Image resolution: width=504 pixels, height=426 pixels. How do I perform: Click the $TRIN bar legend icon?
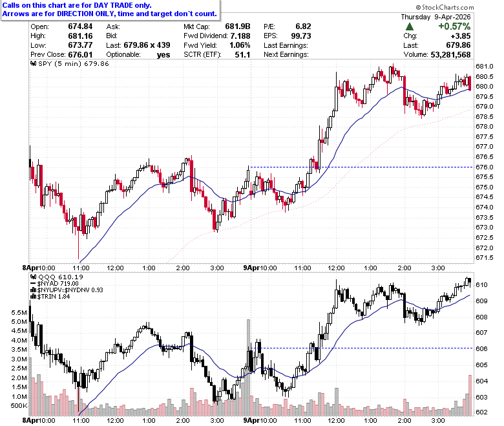point(33,297)
